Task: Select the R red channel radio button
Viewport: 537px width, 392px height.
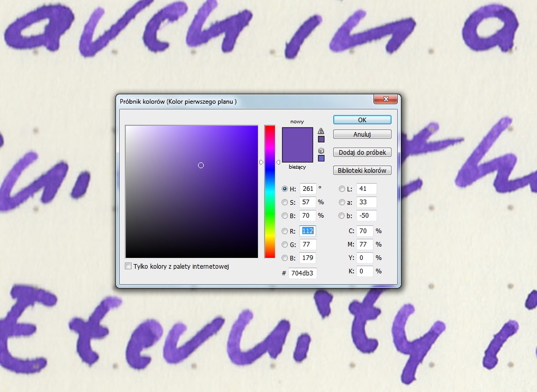Action: (285, 231)
